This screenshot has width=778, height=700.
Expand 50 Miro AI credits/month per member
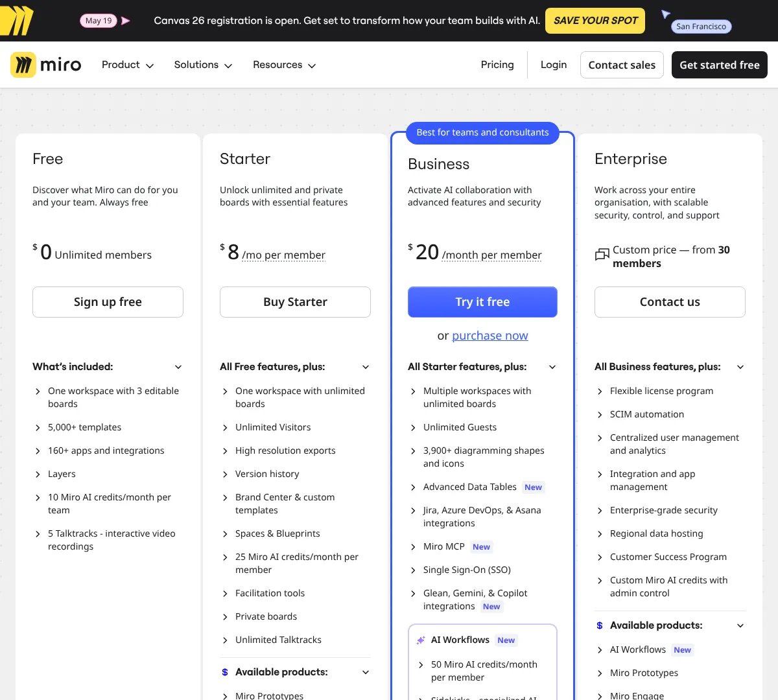coord(482,671)
